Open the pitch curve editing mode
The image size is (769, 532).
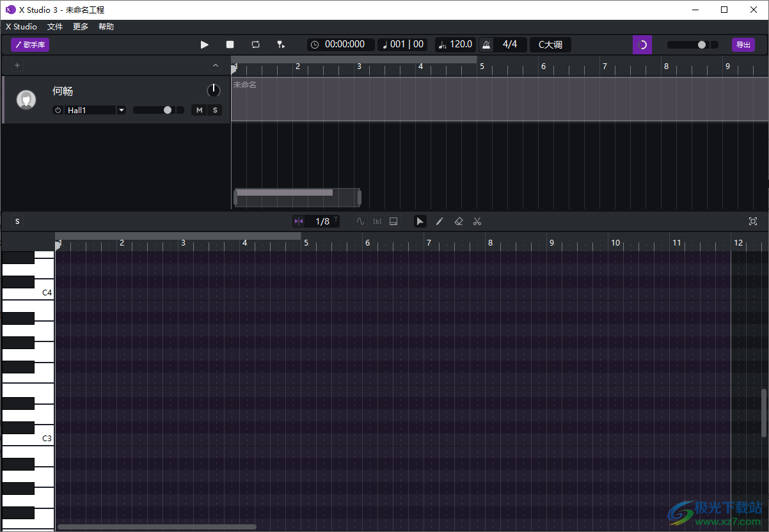(x=360, y=221)
